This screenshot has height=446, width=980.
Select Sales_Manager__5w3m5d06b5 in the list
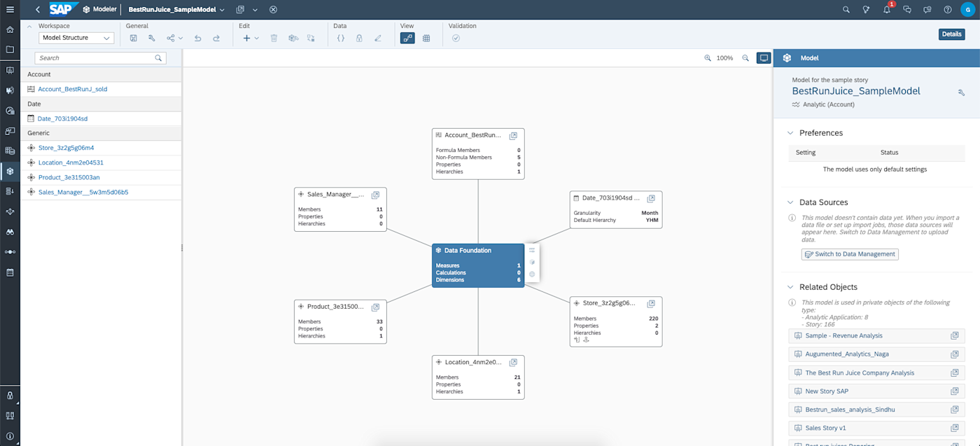101,192
